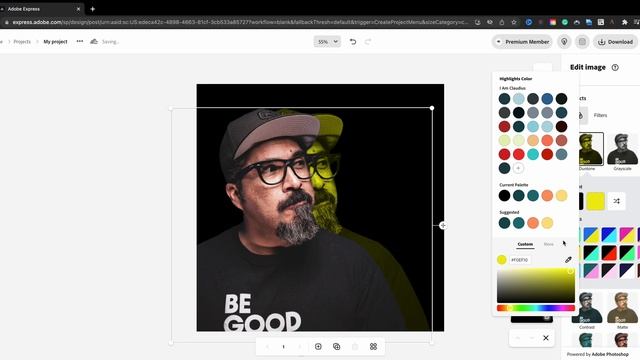Open the browser extensions puzzle icon
Screen dimensions: 640x360
[x=624, y=22]
